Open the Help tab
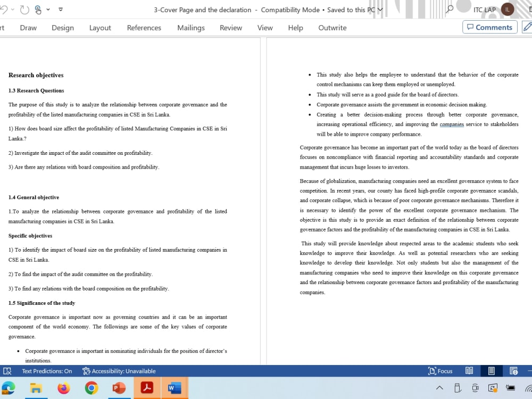The width and height of the screenshot is (532, 399). pyautogui.click(x=295, y=28)
